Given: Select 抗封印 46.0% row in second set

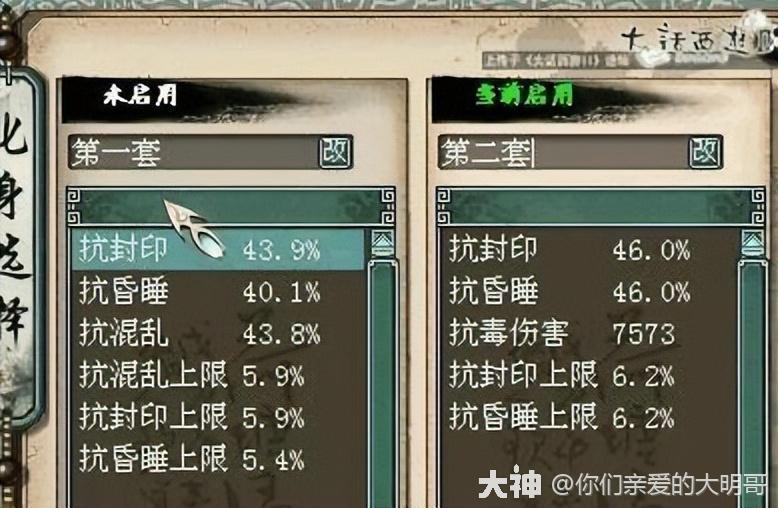Looking at the screenshot, I should [588, 250].
